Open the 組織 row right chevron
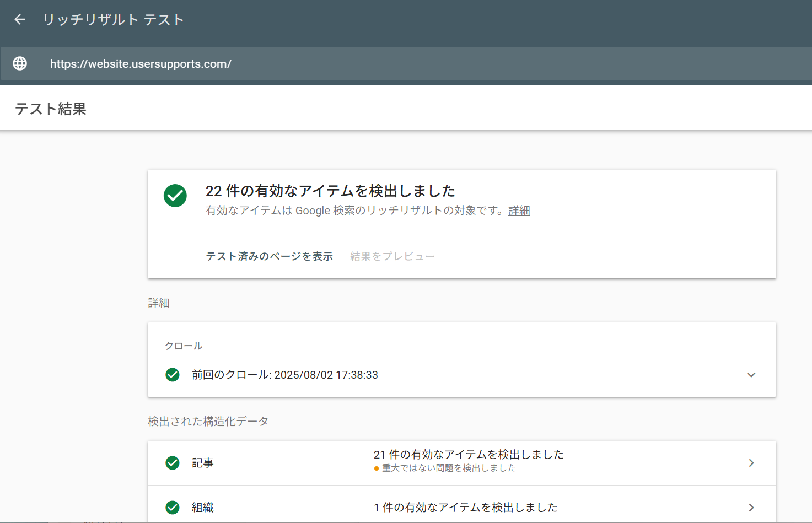The height and width of the screenshot is (523, 812). tap(751, 508)
